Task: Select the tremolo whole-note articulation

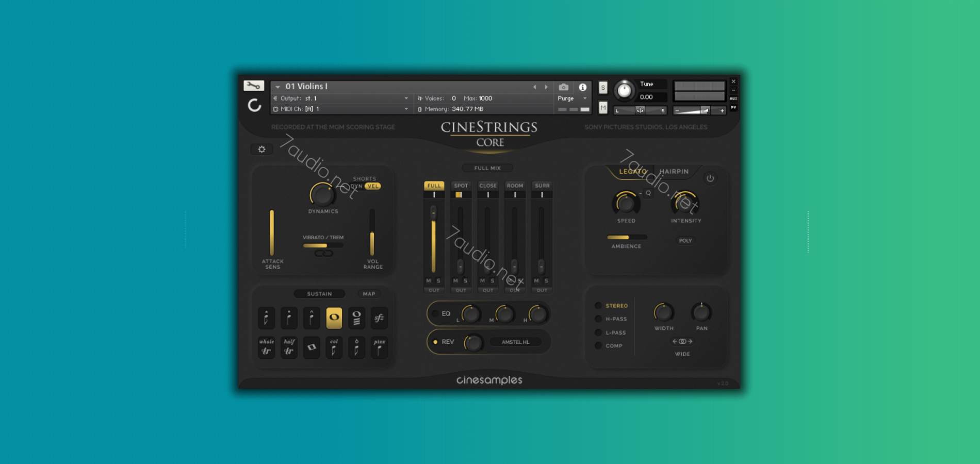Action: [356, 318]
